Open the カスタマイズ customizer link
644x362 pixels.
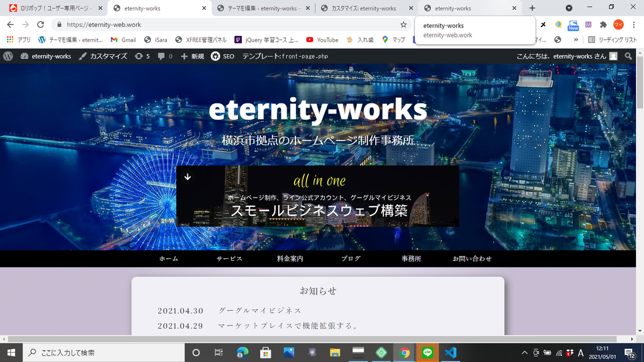[103, 56]
